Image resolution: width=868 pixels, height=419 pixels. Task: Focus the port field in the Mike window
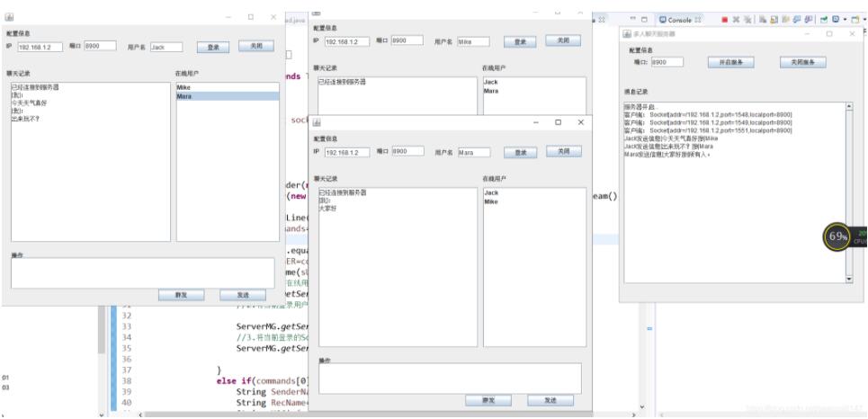[x=407, y=40]
